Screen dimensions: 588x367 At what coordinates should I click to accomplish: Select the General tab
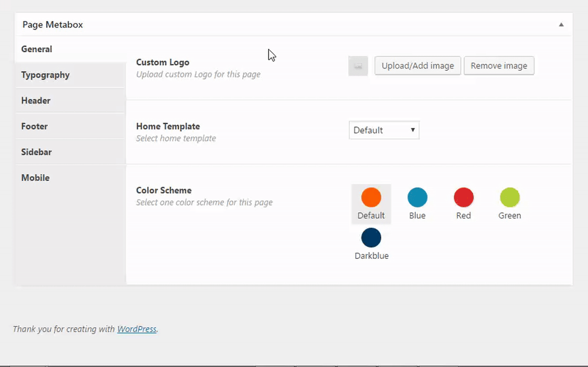(37, 49)
